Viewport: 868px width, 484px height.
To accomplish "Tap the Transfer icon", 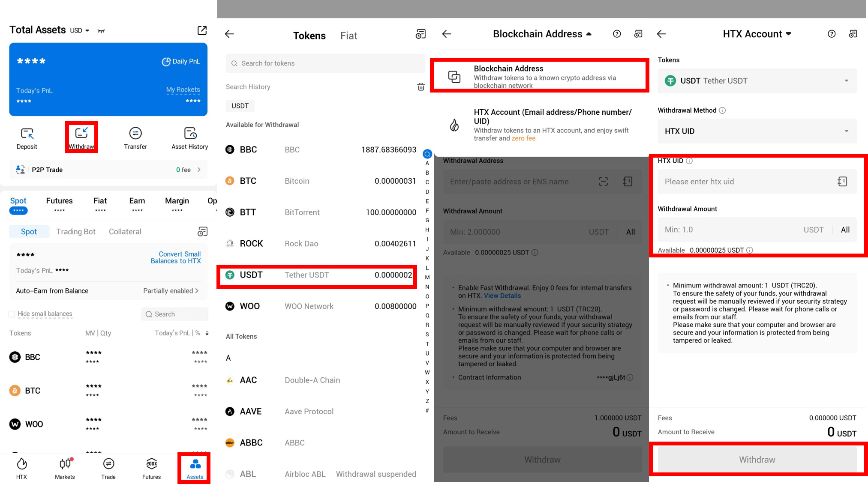I will point(135,134).
